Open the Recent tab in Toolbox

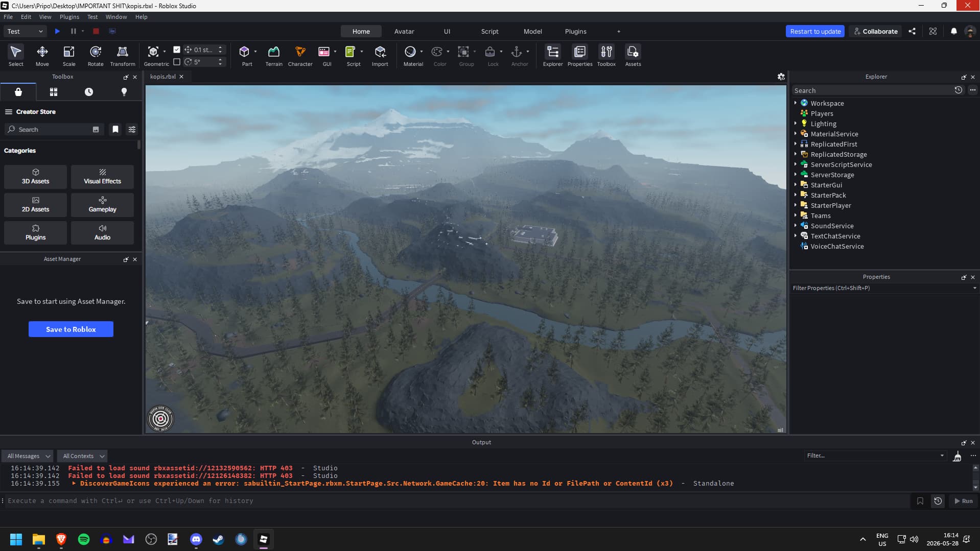pyautogui.click(x=89, y=92)
